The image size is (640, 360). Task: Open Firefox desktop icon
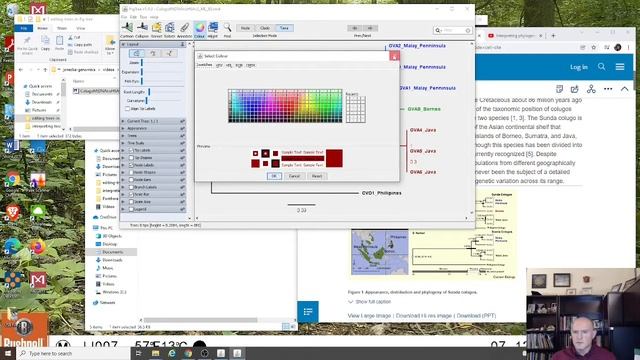(x=38, y=247)
